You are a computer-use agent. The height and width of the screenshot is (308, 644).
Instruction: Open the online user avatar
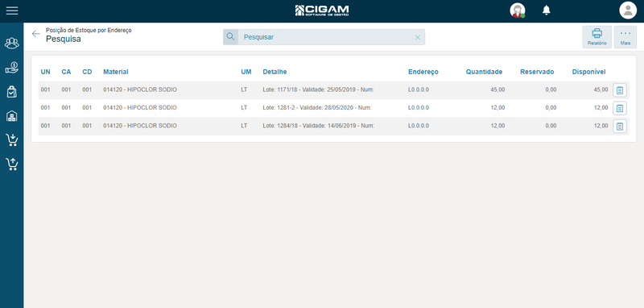(x=518, y=10)
